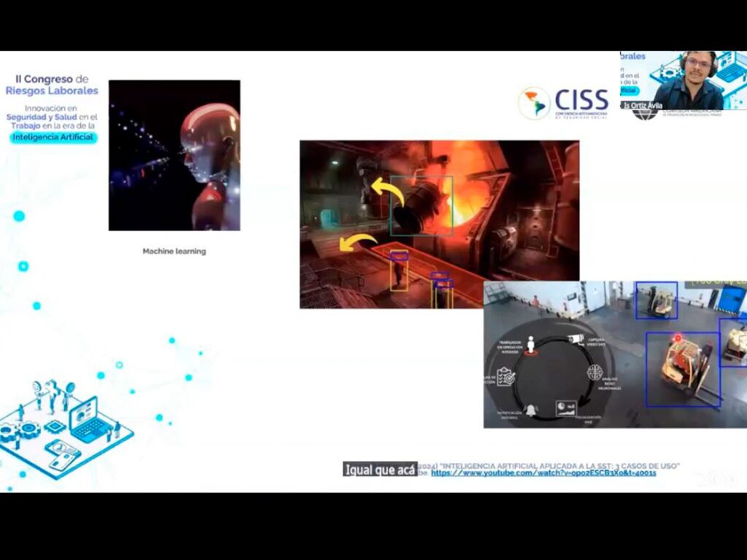This screenshot has height=560, width=747.
Task: Click the presenter webcam video thumbnail
Action: point(683,80)
